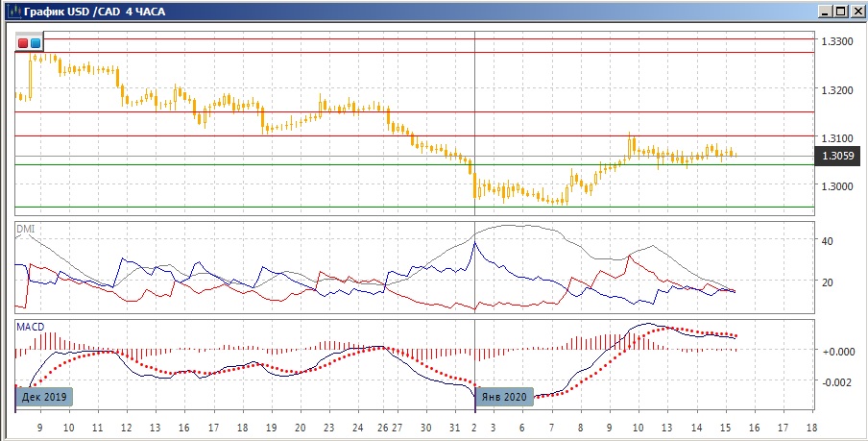
Task: Click the 1.3300 price axis label
Action: (x=836, y=41)
